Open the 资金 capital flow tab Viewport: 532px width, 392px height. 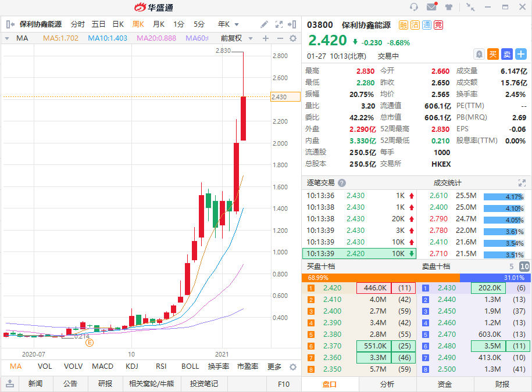pos(445,384)
